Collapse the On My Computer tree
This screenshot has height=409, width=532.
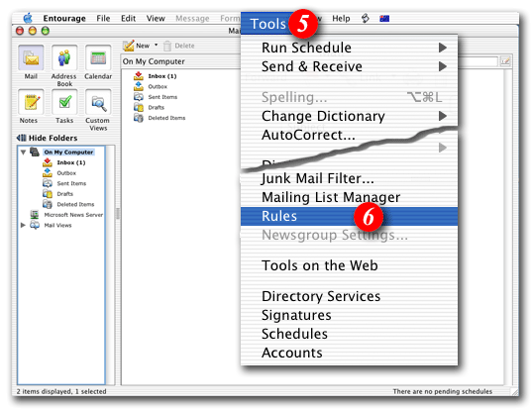point(23,153)
